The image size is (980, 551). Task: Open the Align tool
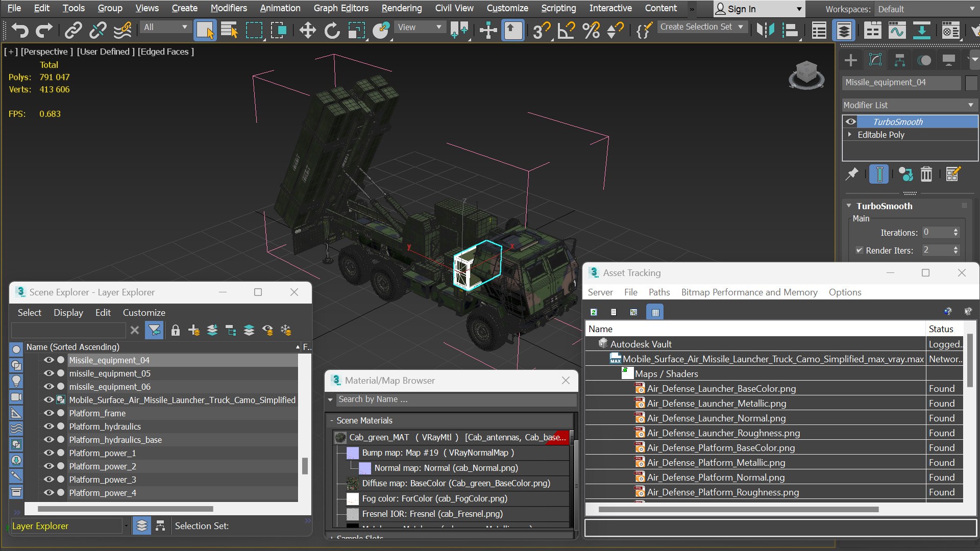790,30
